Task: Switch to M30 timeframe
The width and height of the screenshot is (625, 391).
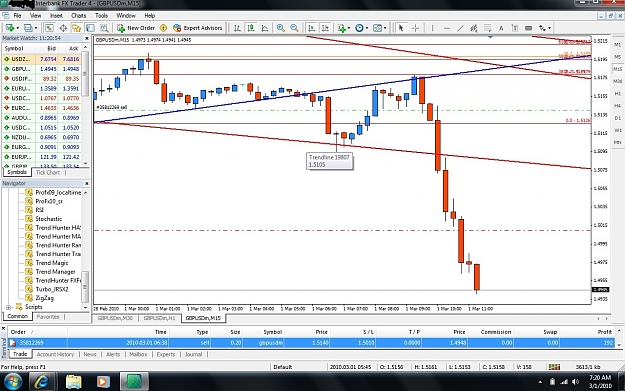Action: [x=617, y=81]
